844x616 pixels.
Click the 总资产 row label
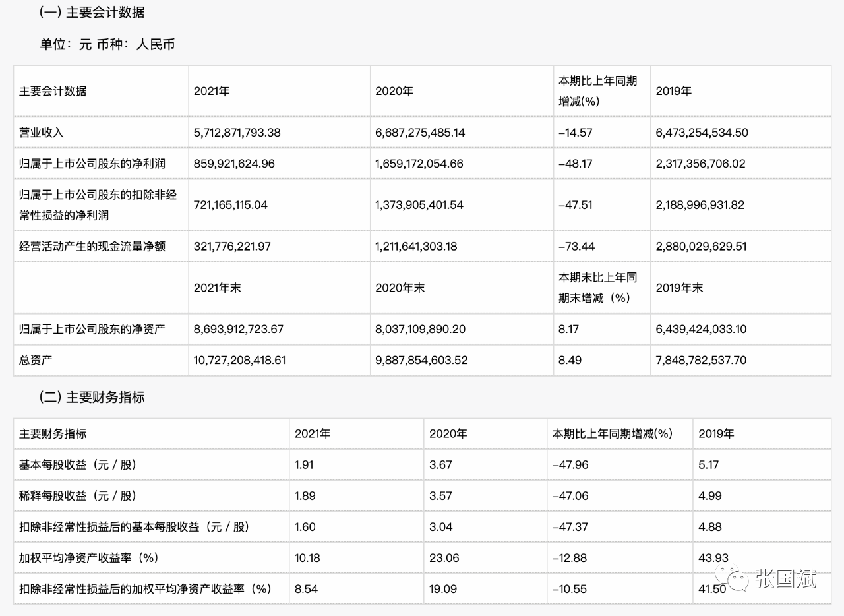click(36, 360)
